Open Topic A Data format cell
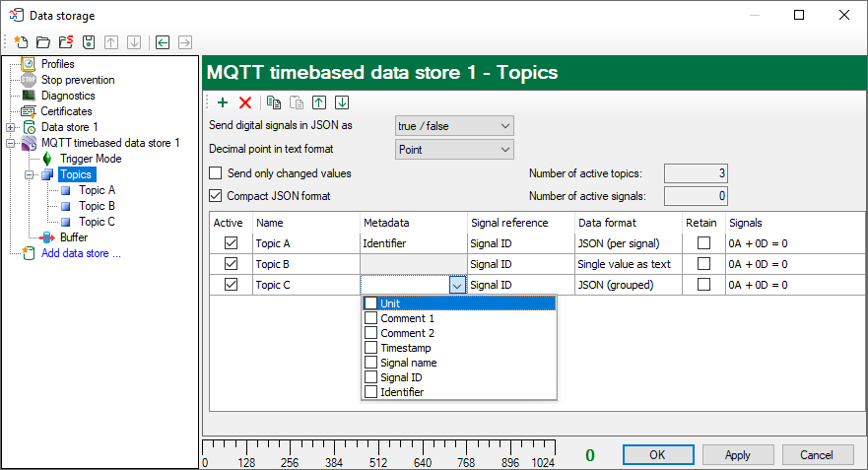 pyautogui.click(x=629, y=243)
